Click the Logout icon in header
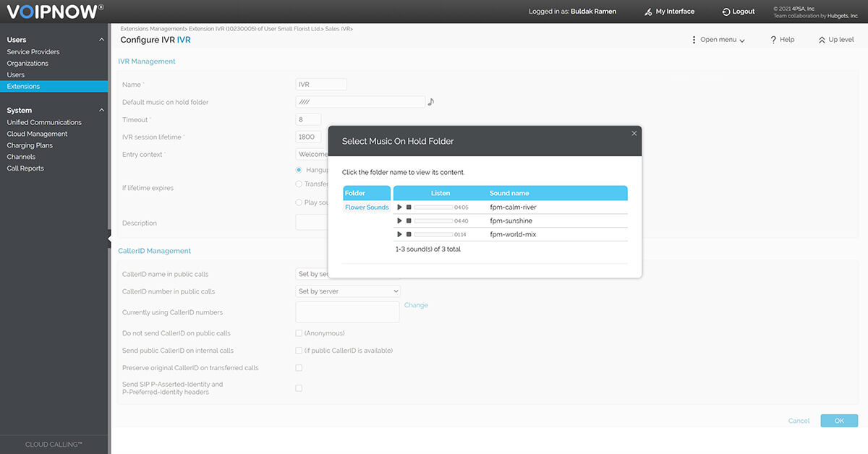Screen dimensions: 868x454 pos(726,12)
